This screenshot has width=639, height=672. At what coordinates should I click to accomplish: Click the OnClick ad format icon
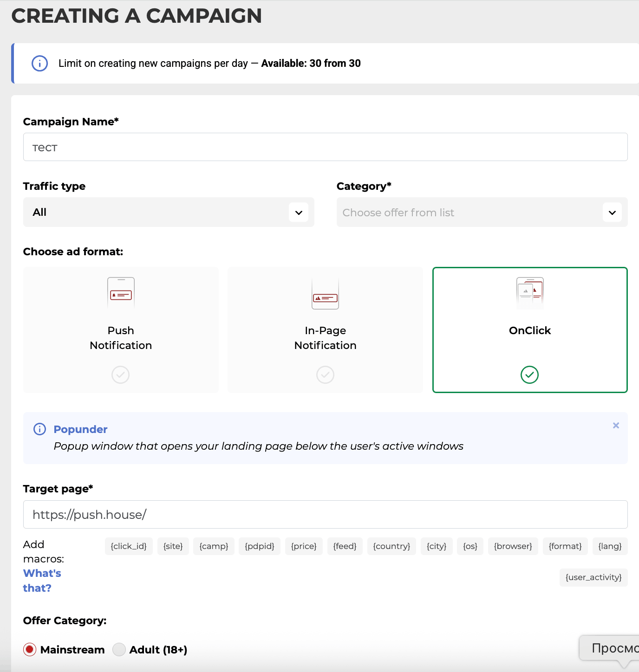coord(530,291)
